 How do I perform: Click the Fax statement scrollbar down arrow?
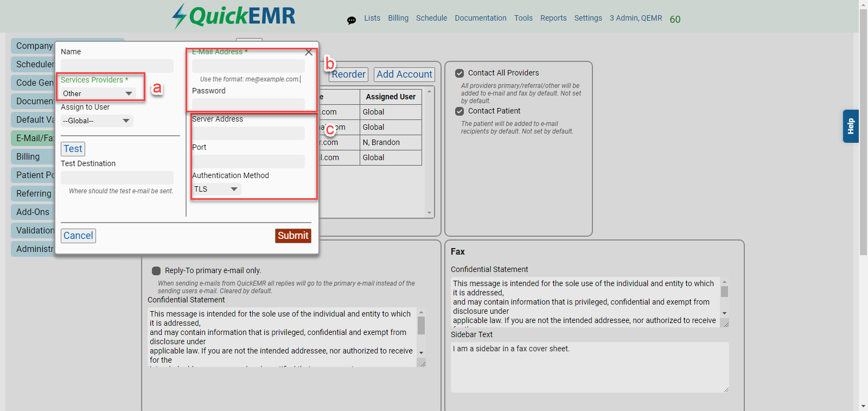[724, 313]
